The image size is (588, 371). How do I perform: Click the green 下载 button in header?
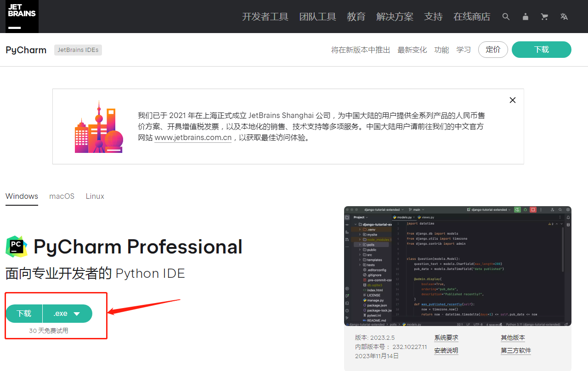541,50
